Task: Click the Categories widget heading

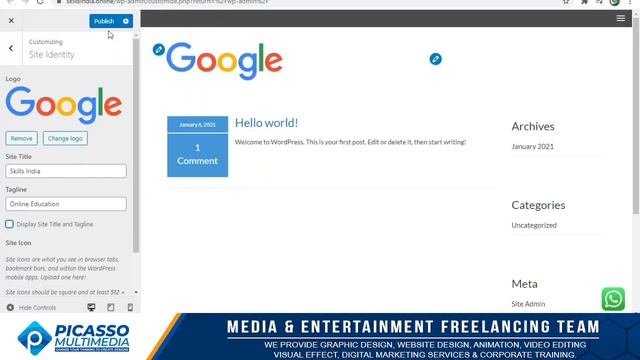Action: (538, 205)
